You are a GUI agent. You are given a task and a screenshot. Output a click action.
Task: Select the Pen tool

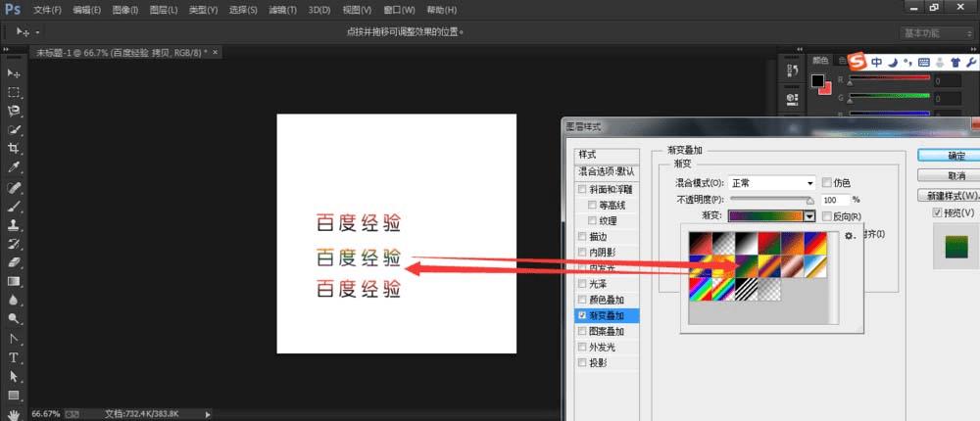tap(14, 339)
